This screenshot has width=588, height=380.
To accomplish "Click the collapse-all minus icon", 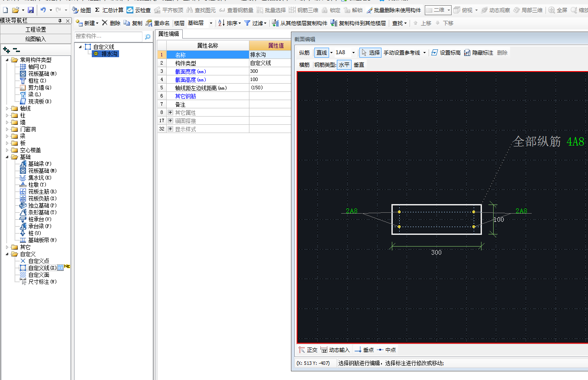I will click(16, 50).
